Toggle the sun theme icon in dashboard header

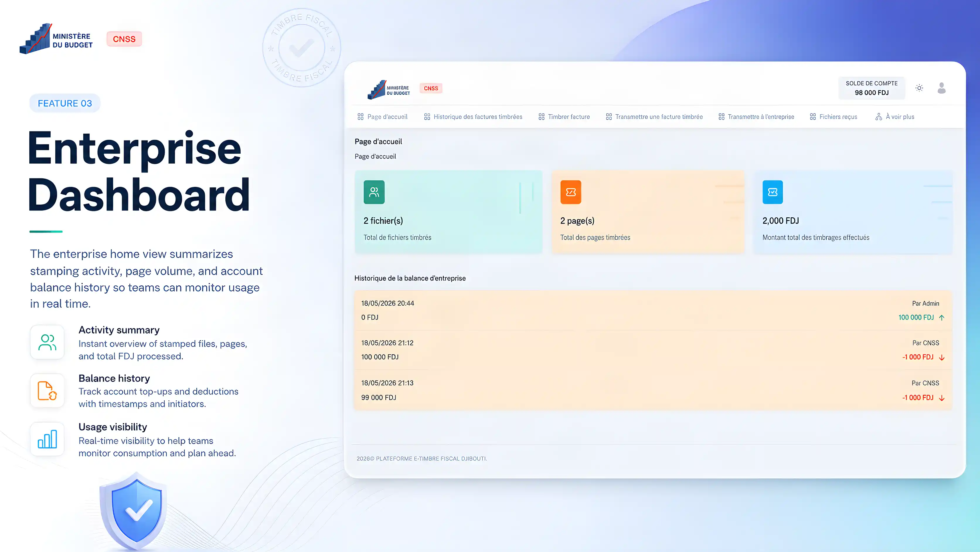coord(919,88)
